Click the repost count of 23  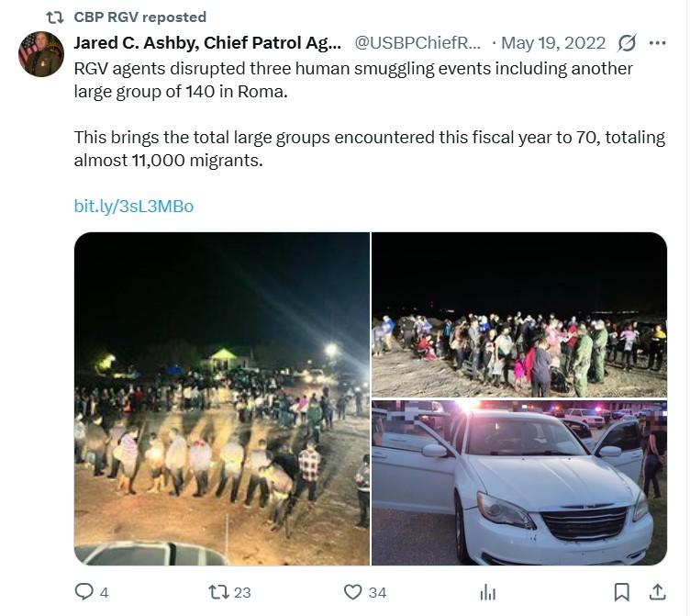(242, 593)
